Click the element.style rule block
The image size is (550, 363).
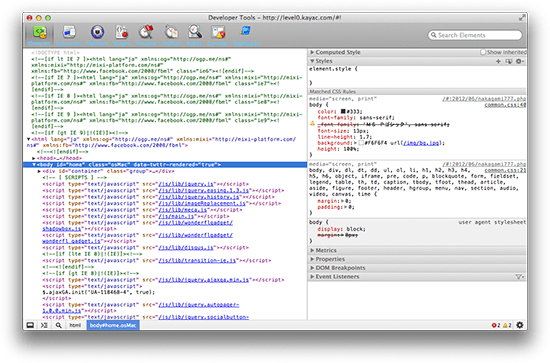pyautogui.click(x=417, y=76)
